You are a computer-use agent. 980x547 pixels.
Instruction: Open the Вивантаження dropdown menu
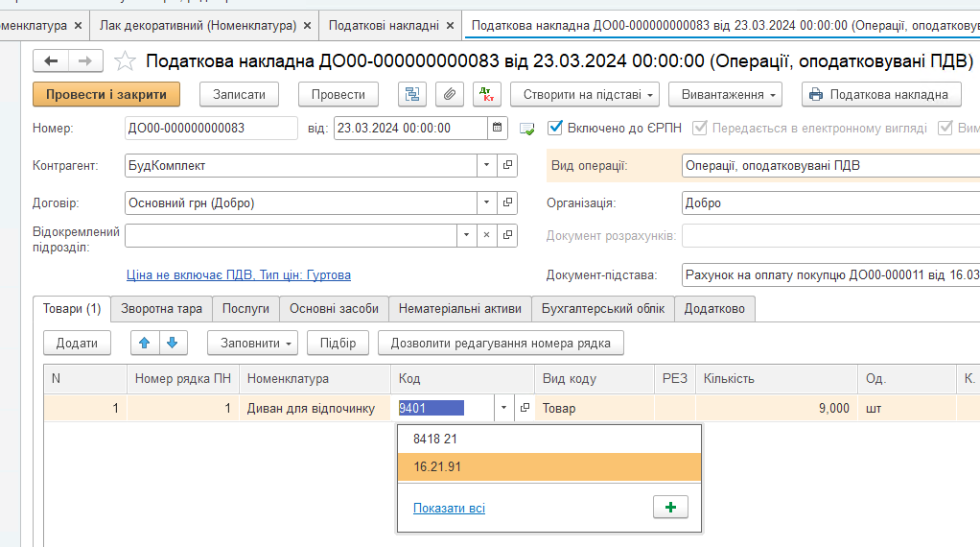tap(725, 94)
